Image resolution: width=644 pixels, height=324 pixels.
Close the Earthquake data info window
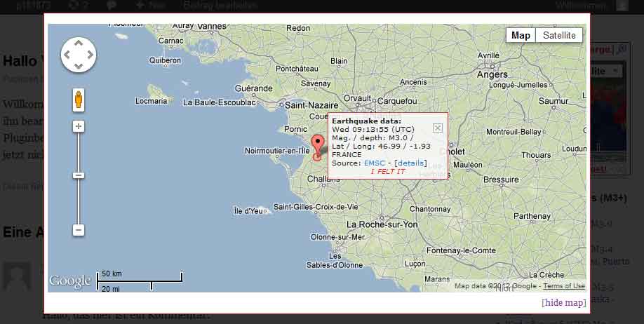438,128
